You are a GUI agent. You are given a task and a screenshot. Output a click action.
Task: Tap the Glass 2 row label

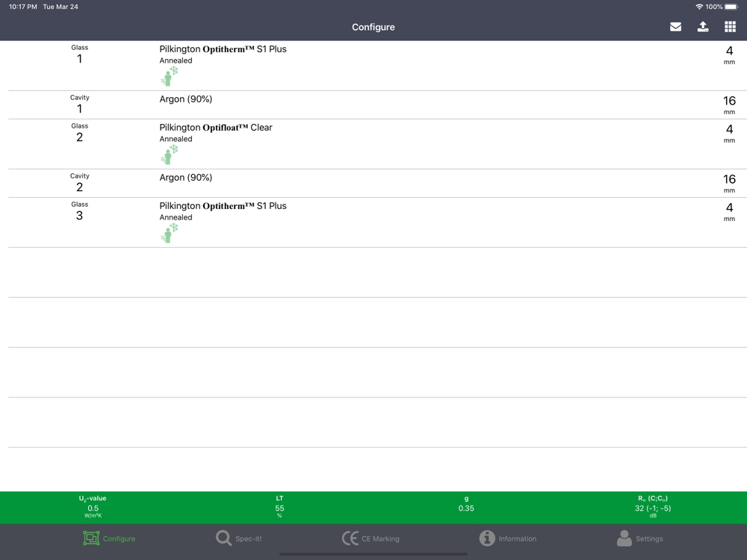point(80,133)
